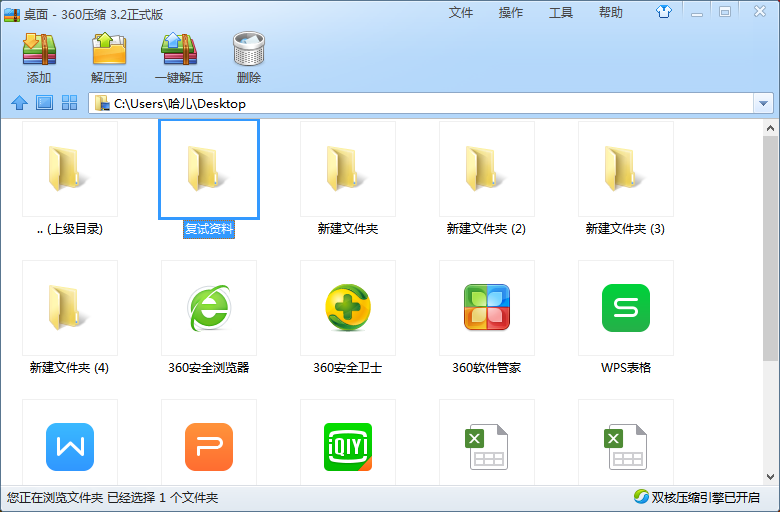Select the 360软件管家 shortcut icon

click(x=487, y=308)
